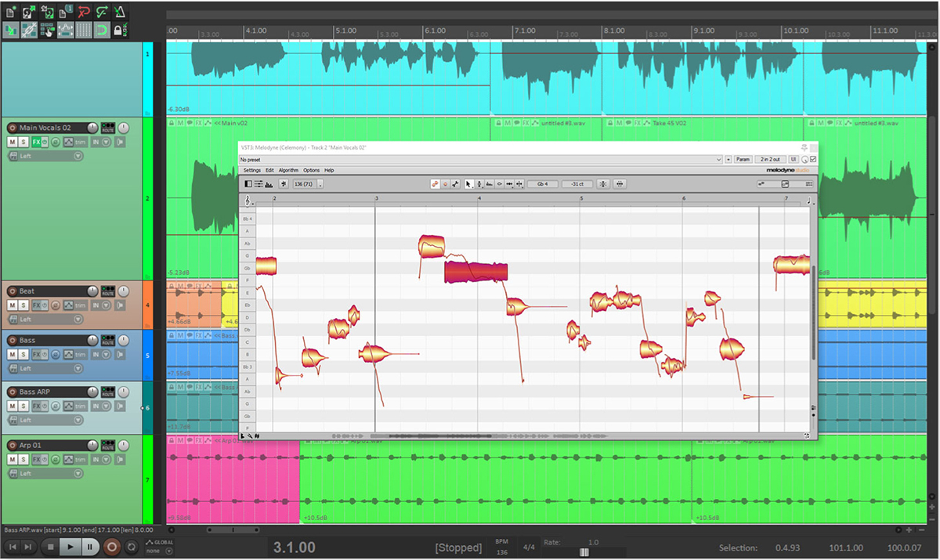
Task: Click the 2 in 2 out button
Action: click(x=771, y=159)
